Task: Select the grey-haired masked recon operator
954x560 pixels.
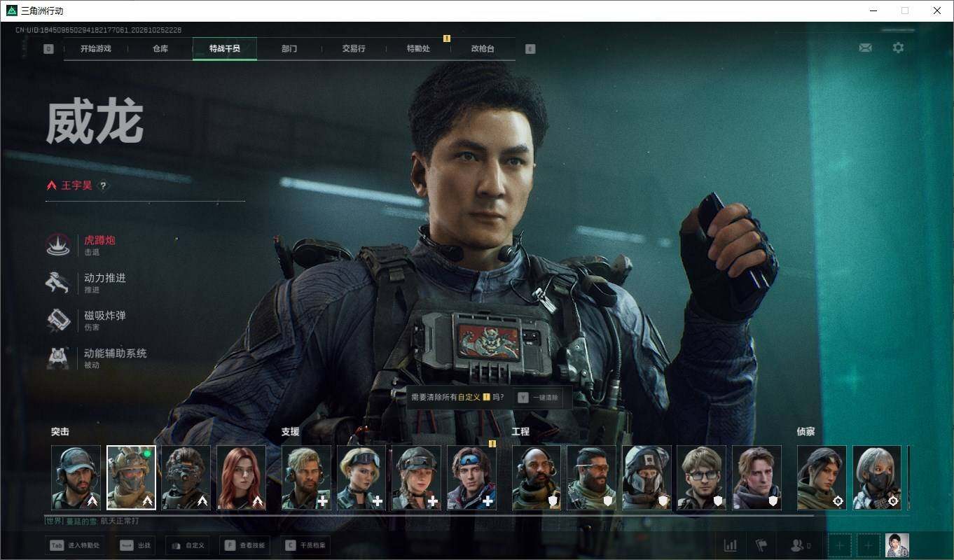Action: coord(877,477)
